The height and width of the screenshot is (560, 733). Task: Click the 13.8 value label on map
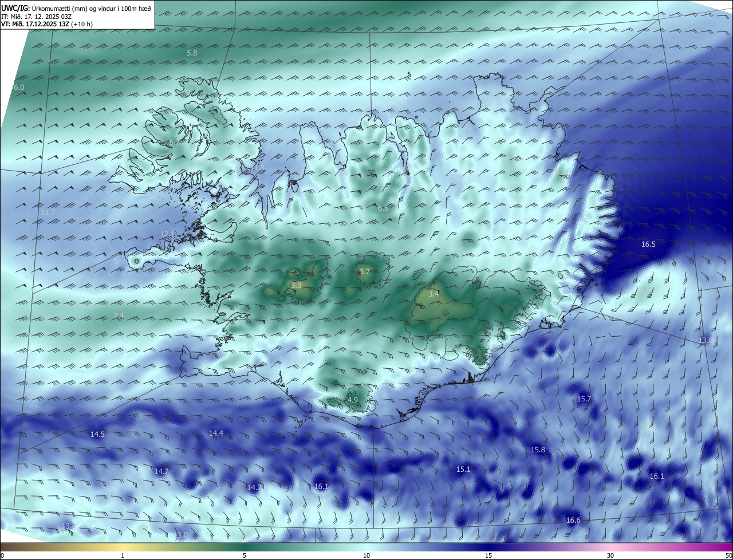coord(706,341)
